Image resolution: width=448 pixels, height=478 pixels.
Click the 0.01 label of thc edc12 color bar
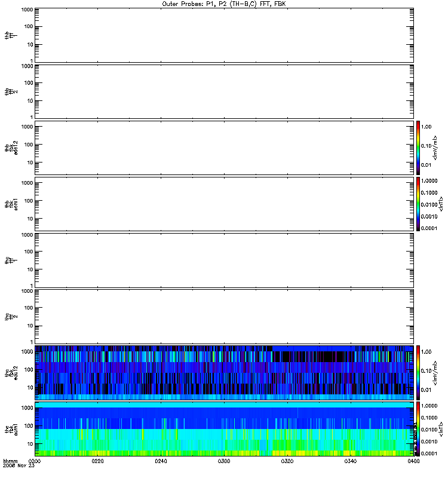[426, 390]
